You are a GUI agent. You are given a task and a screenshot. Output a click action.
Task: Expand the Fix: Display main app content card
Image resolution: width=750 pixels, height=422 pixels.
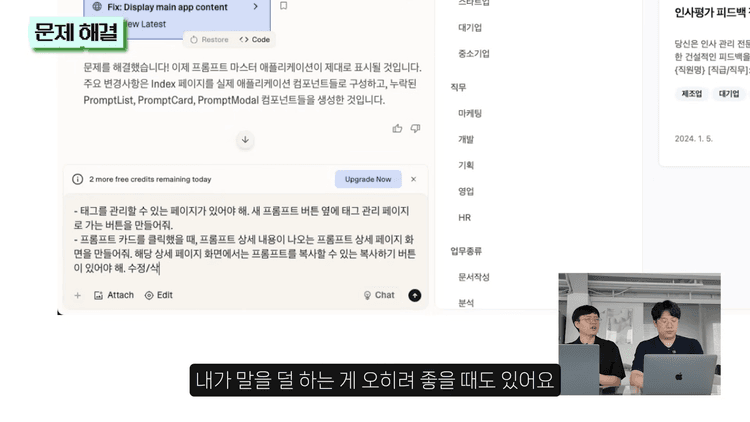[256, 7]
